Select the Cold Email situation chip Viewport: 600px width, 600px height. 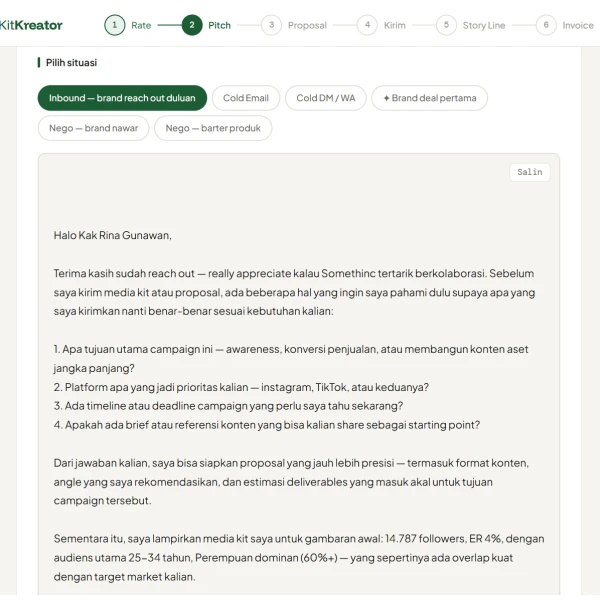click(246, 98)
